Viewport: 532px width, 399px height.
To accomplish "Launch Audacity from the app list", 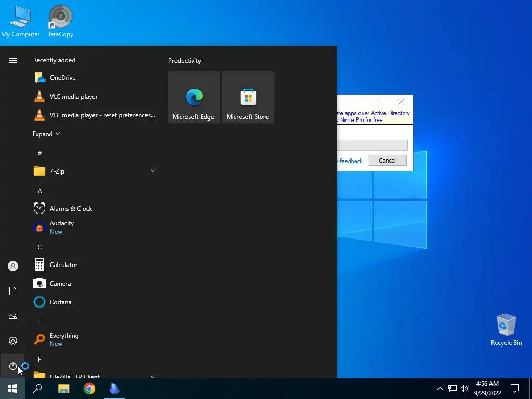I will [x=95, y=228].
